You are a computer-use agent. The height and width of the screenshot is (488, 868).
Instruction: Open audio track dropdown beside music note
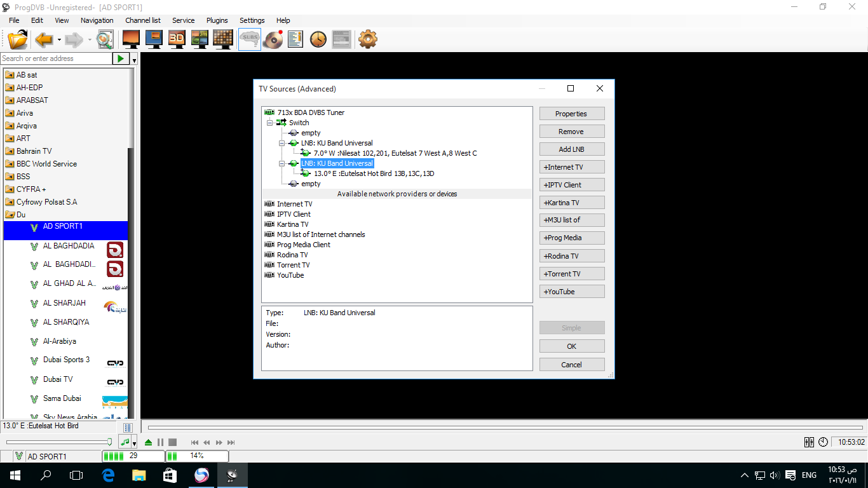point(134,443)
